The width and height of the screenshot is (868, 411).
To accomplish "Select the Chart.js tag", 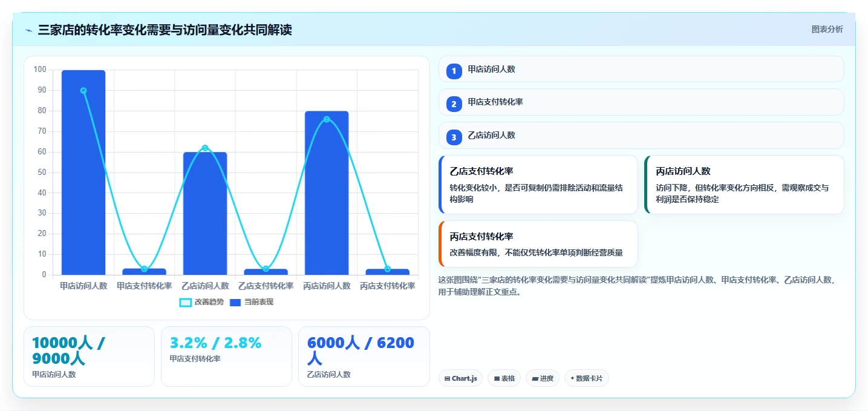I will click(x=460, y=378).
